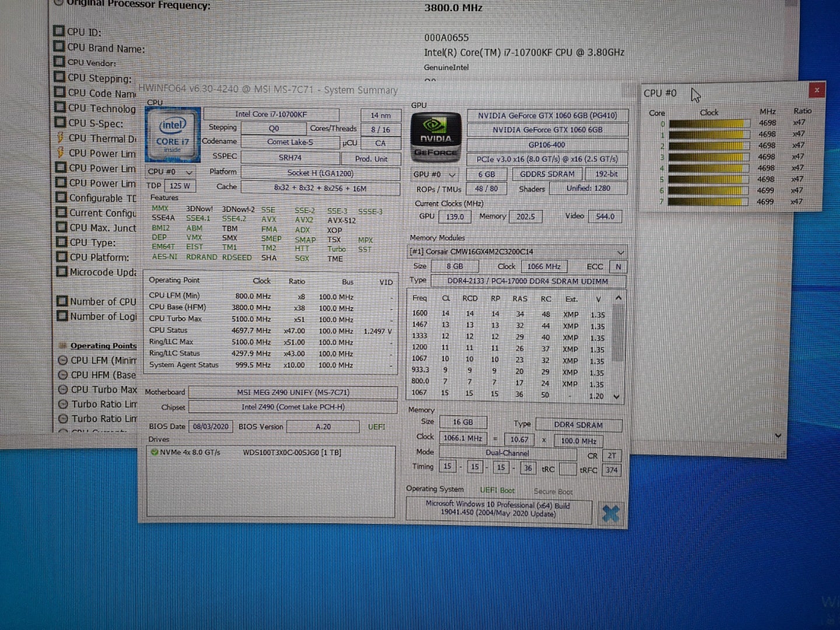Click the Comet Lake-S codename field
This screenshot has width=840, height=630.
(x=290, y=142)
